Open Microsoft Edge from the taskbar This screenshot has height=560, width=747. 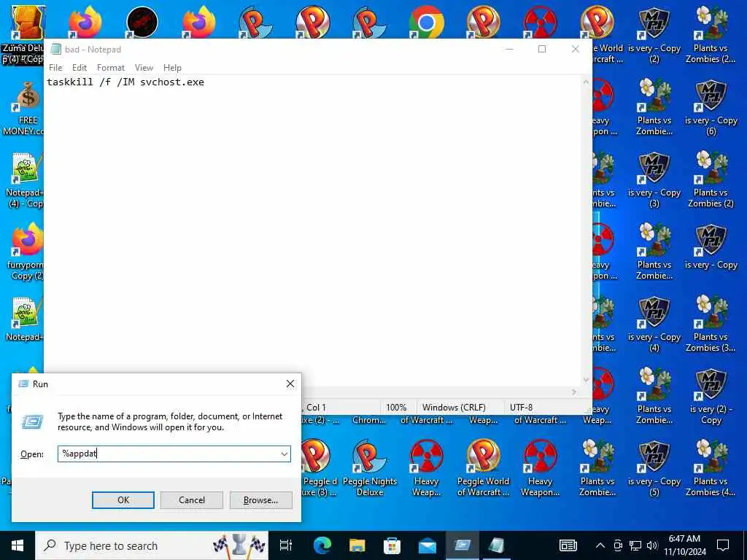(322, 545)
